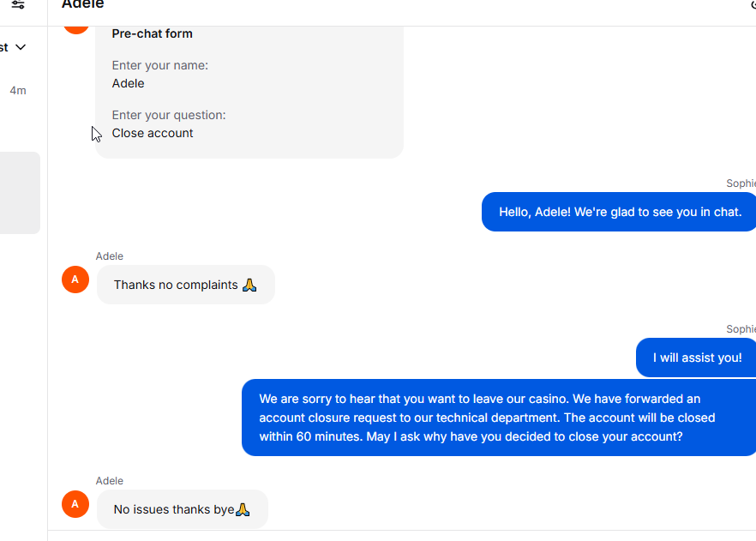756x541 pixels.
Task: Click Adele's avatar beside 'Thanks no complaints'
Action: 75,280
